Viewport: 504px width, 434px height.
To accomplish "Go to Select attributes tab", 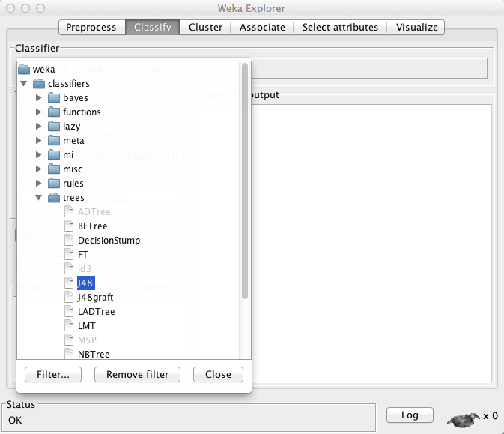I will [340, 28].
